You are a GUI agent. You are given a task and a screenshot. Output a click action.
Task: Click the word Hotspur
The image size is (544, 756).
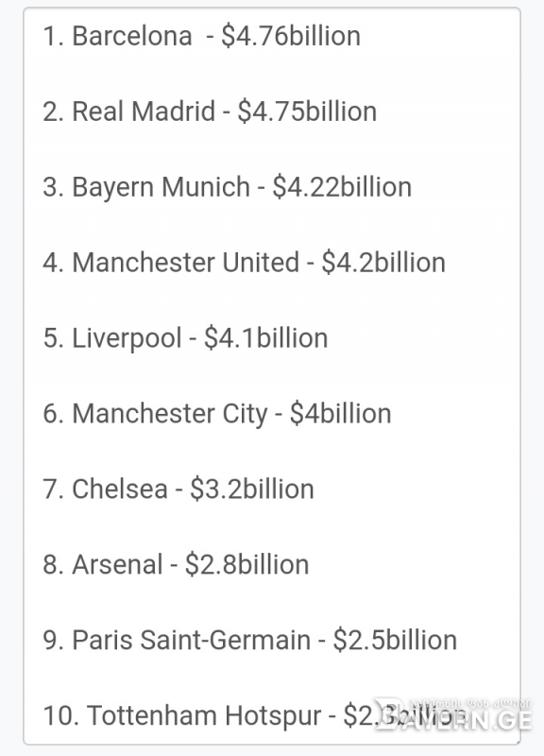[273, 717]
